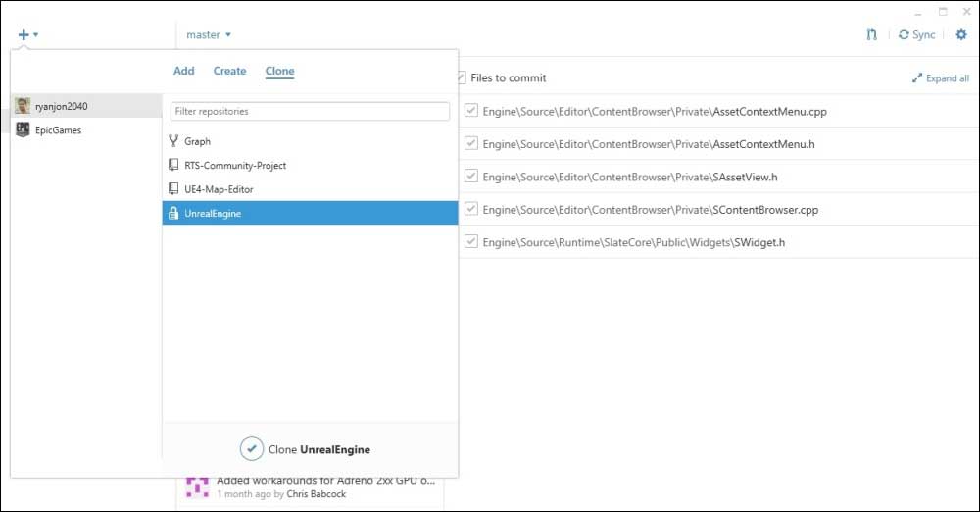Toggle checkbox for AssetContextMenu.h
Image resolution: width=980 pixels, height=512 pixels.
pyautogui.click(x=471, y=143)
